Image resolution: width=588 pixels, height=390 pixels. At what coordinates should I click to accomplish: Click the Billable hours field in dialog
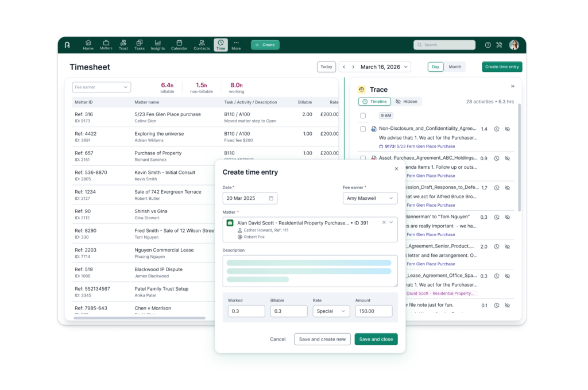click(x=289, y=311)
